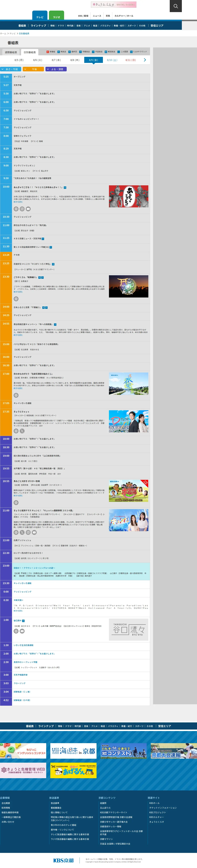Open the 目指せ！！クラウン program link at 23:00

[34, 568]
